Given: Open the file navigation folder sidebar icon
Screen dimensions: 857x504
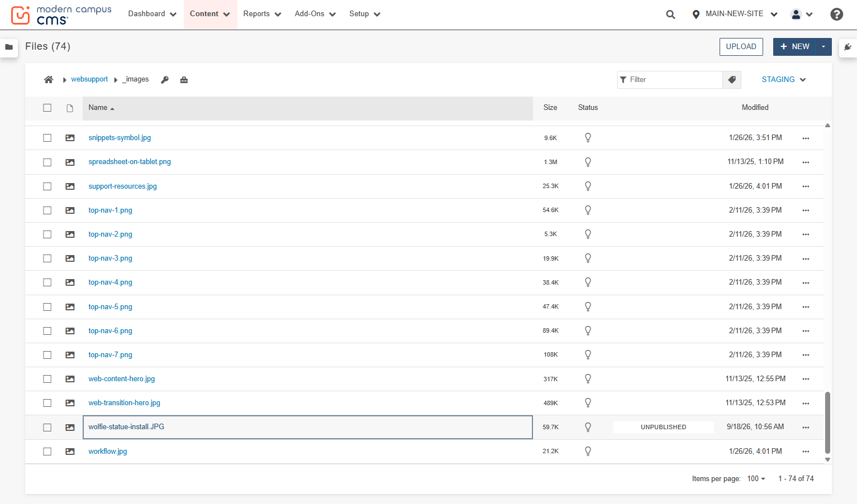Looking at the screenshot, I should pos(9,47).
